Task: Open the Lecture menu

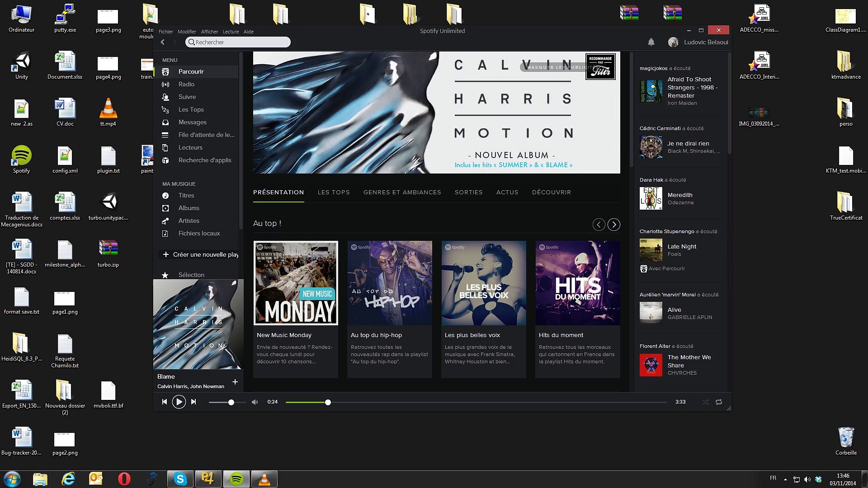Action: pyautogui.click(x=231, y=32)
